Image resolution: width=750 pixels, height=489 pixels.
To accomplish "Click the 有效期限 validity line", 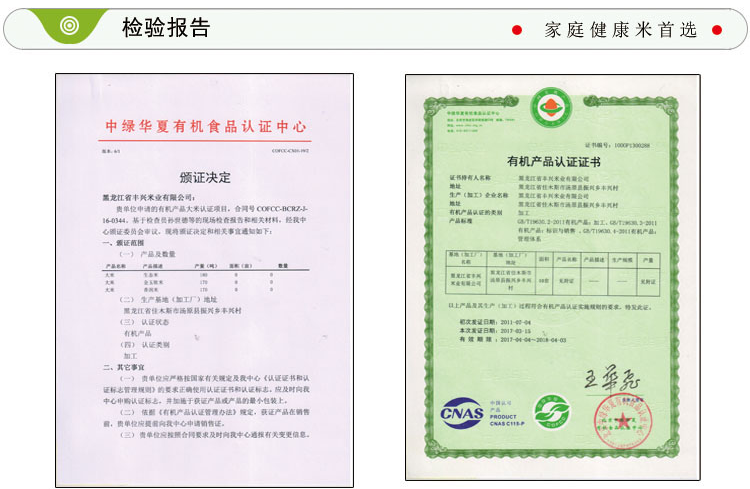I will (x=512, y=340).
